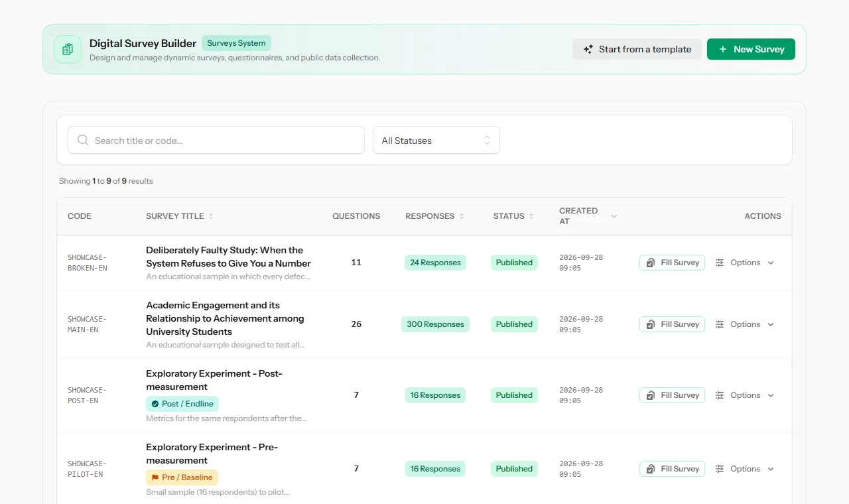Click the magnifier icon in the search box
The width and height of the screenshot is (849, 504).
pyautogui.click(x=83, y=140)
